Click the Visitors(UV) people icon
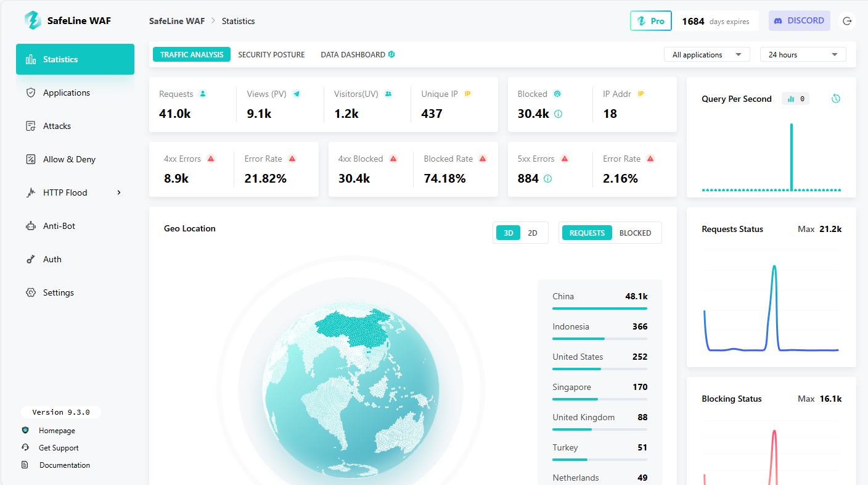The image size is (868, 485). coord(388,94)
